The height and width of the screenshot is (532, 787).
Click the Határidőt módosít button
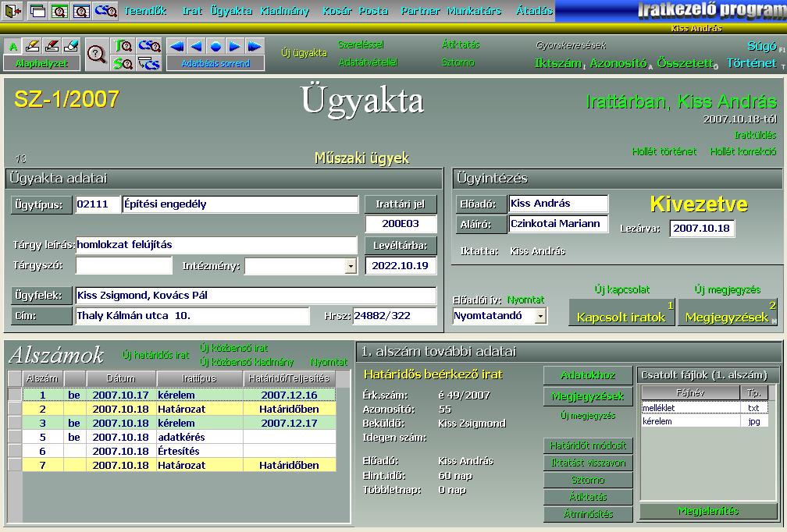(x=588, y=446)
